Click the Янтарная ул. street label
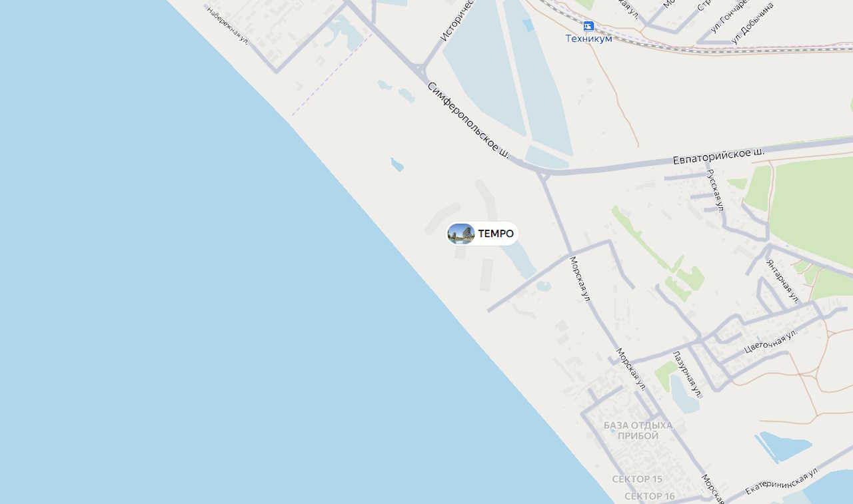 click(x=782, y=281)
